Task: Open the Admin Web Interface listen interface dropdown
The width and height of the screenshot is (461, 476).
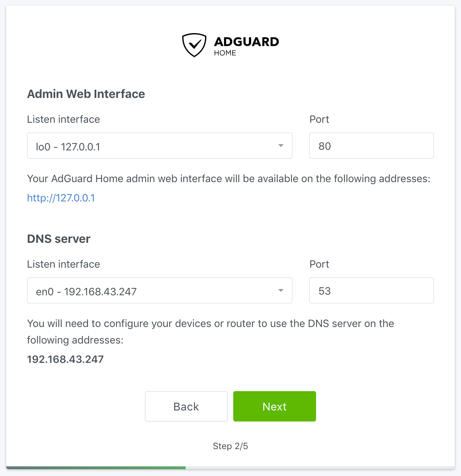Action: pos(160,146)
